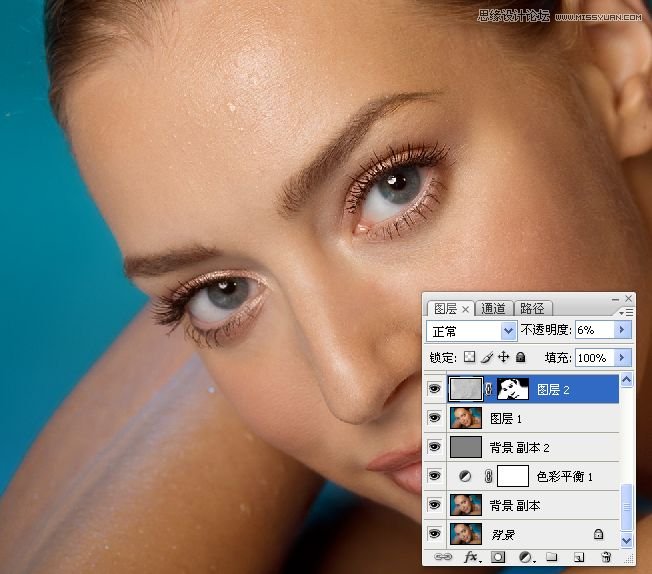Click the 6% opacity field
Image resolution: width=652 pixels, height=574 pixels.
(x=595, y=330)
